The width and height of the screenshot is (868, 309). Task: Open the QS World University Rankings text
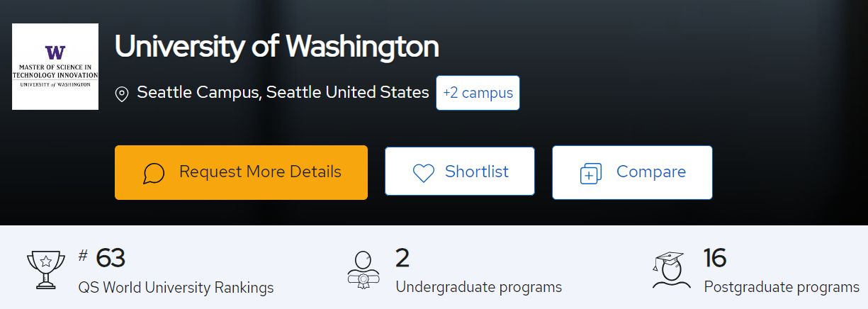176,287
